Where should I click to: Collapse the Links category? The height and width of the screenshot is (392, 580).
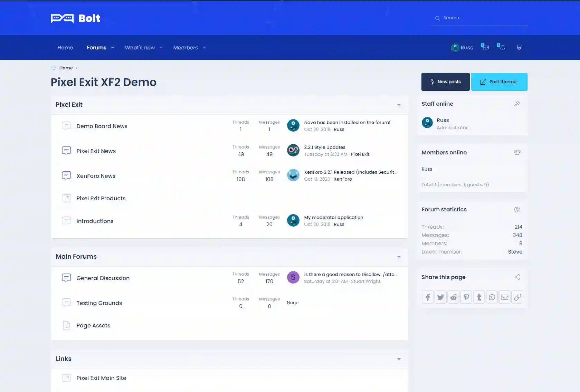[399, 359]
